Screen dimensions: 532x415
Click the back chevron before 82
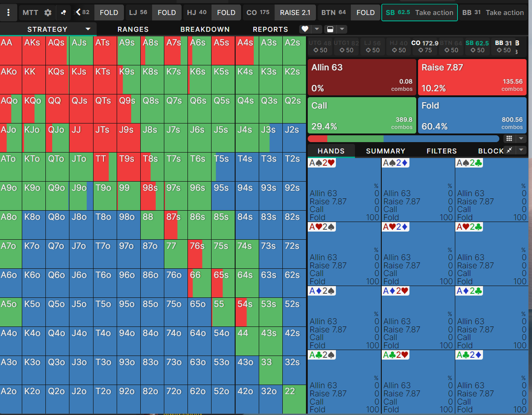[78, 12]
